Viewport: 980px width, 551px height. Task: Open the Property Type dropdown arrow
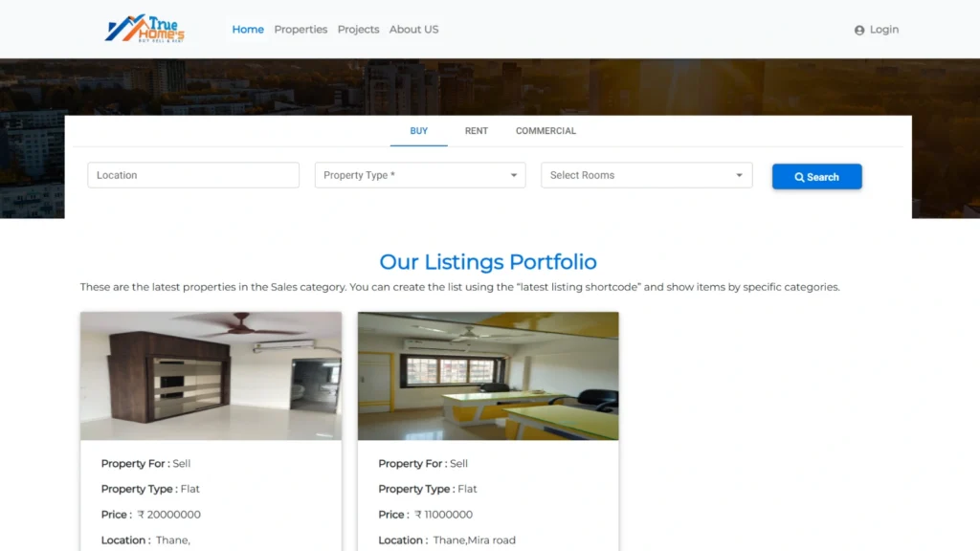(513, 176)
